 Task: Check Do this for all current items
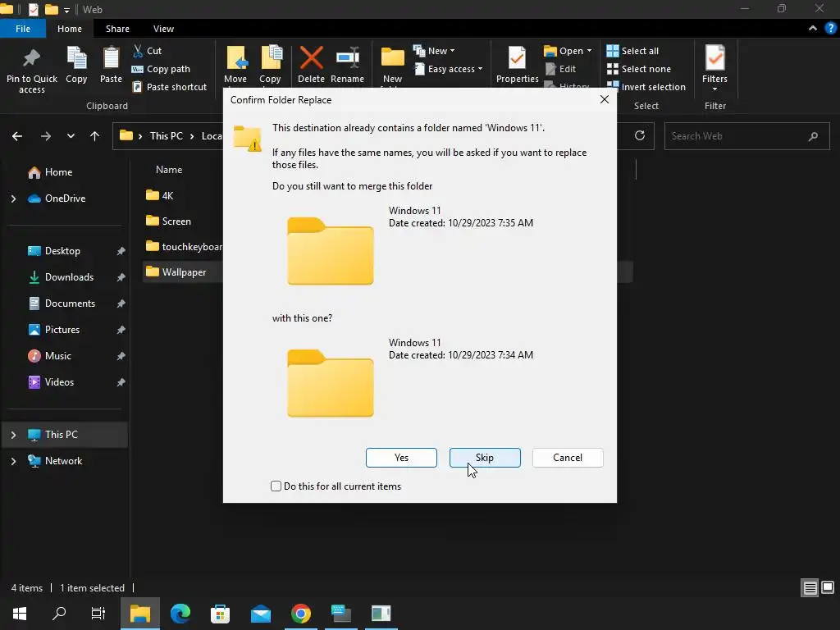pyautogui.click(x=276, y=486)
